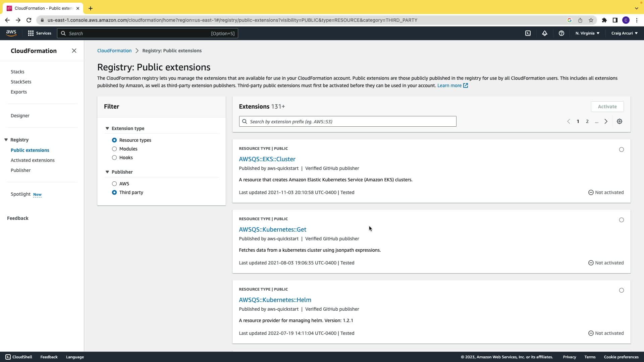This screenshot has width=644, height=362.
Task: Collapse the Extension type filter section
Action: click(107, 128)
